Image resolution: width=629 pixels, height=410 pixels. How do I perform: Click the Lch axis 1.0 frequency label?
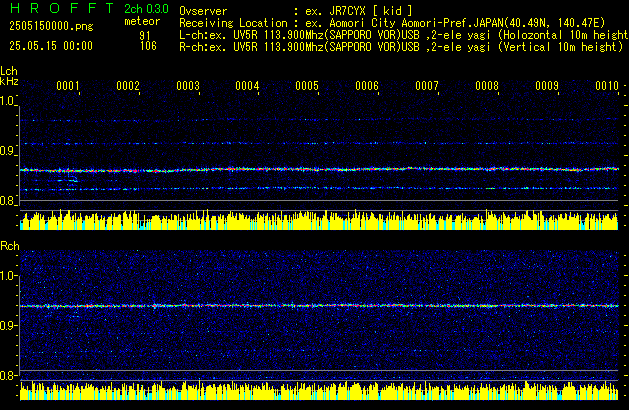point(8,101)
